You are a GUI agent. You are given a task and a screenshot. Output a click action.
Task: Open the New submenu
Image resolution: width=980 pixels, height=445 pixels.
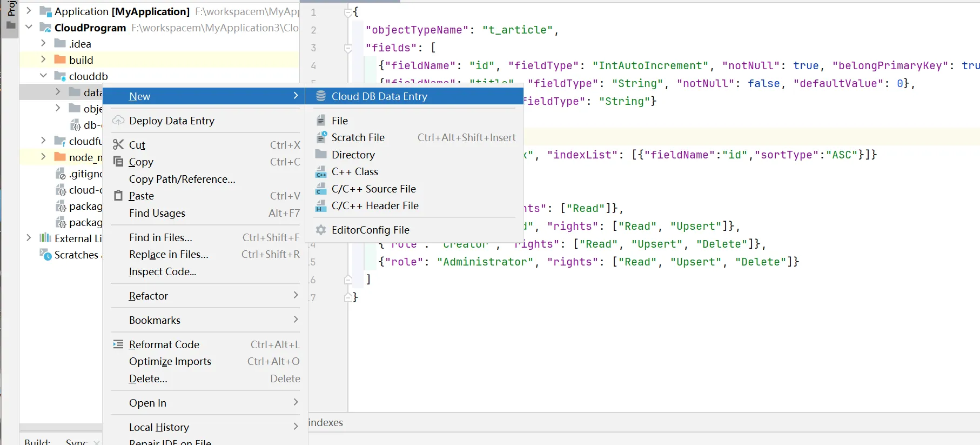pos(204,96)
